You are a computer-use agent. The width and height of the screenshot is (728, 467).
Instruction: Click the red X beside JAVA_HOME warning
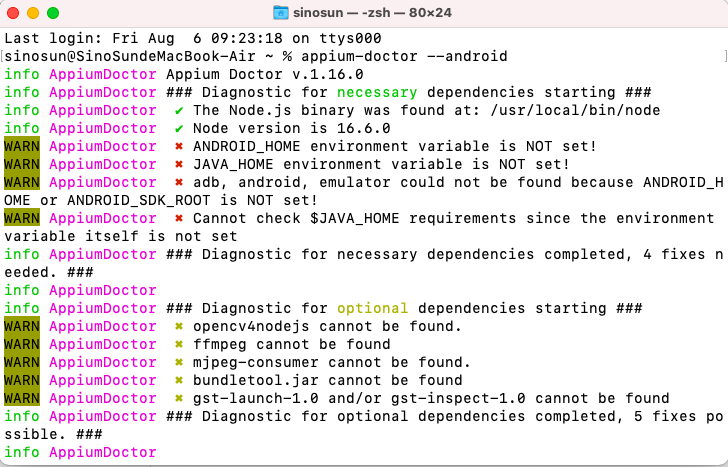coord(178,164)
